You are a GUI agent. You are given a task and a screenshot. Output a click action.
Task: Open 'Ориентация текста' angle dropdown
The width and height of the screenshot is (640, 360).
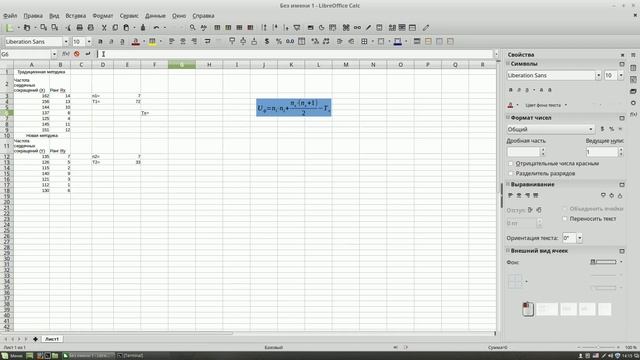point(580,238)
